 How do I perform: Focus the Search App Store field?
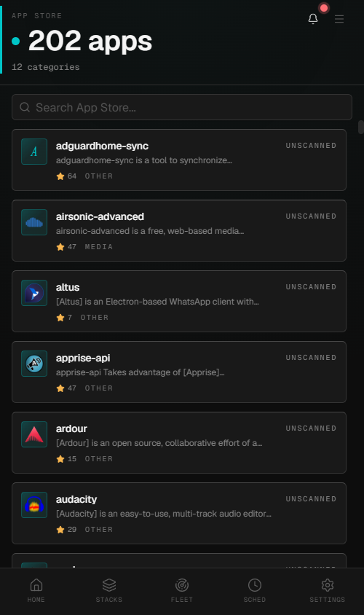coord(182,107)
